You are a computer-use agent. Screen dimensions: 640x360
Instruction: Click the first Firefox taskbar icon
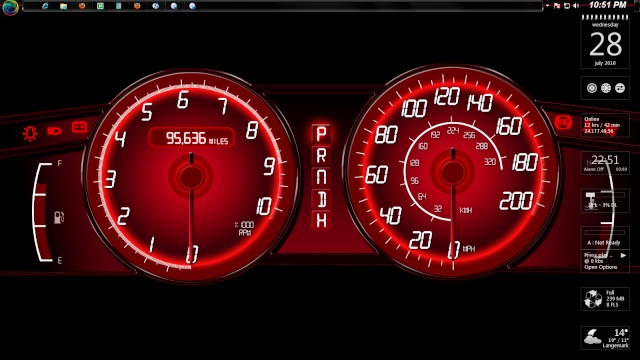point(82,6)
